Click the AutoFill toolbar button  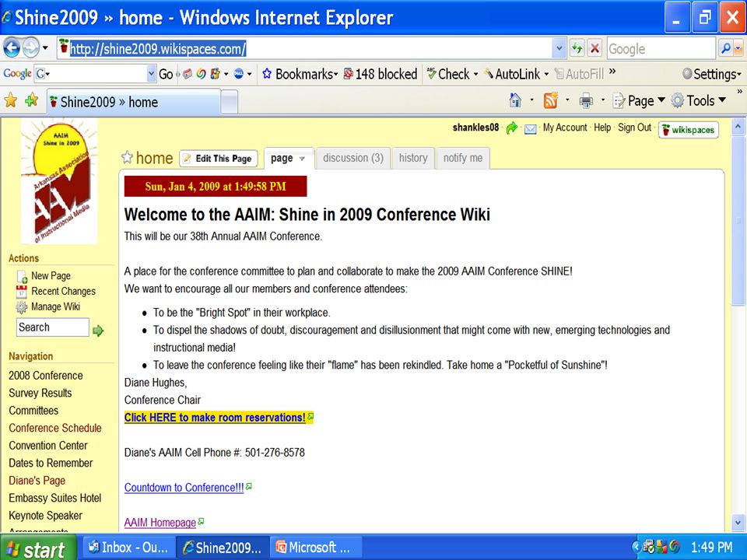(579, 74)
